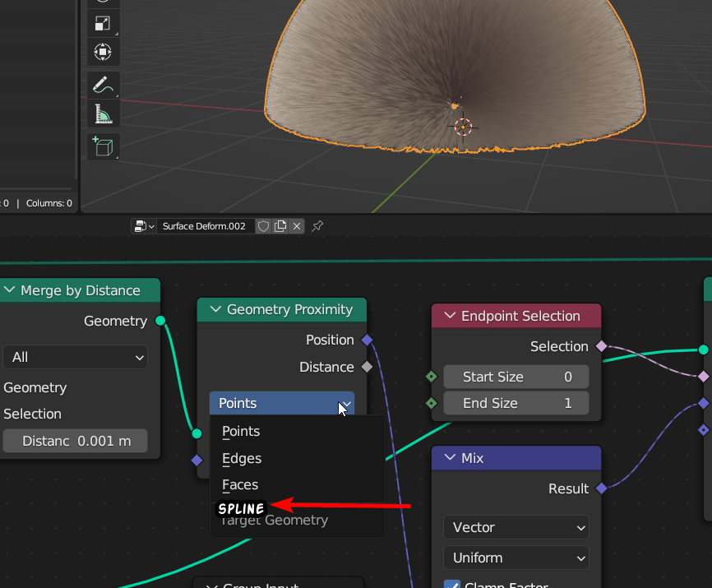Viewport: 712px width, 588px height.
Task: Toggle the Clamp Factor checkbox
Action: 452,585
